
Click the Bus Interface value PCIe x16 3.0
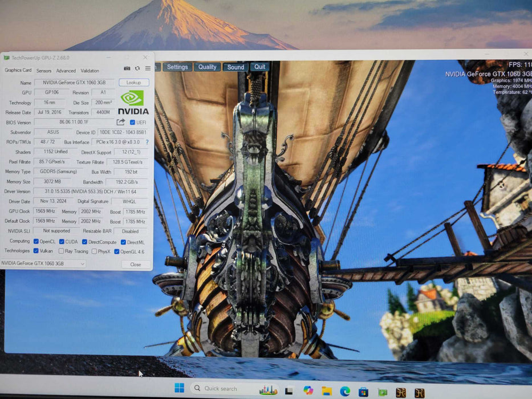(117, 142)
